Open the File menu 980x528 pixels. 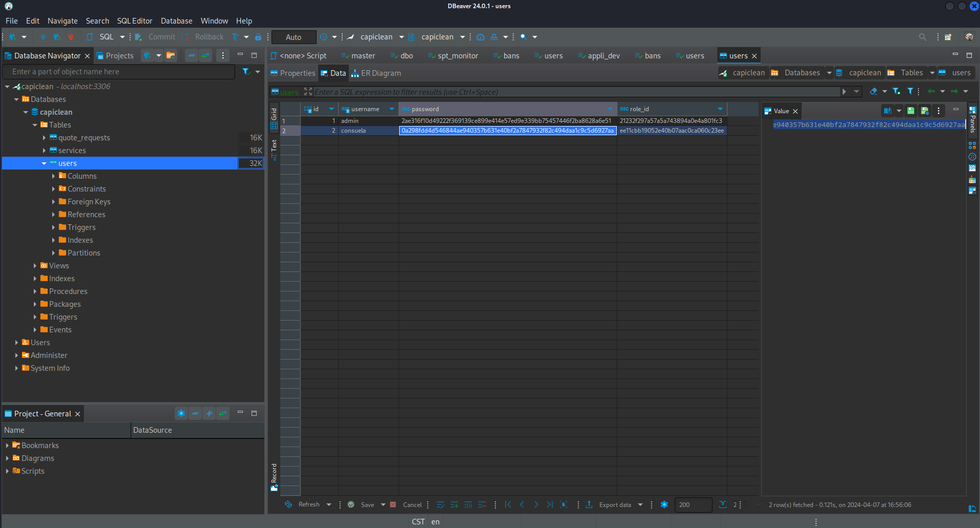coord(11,21)
